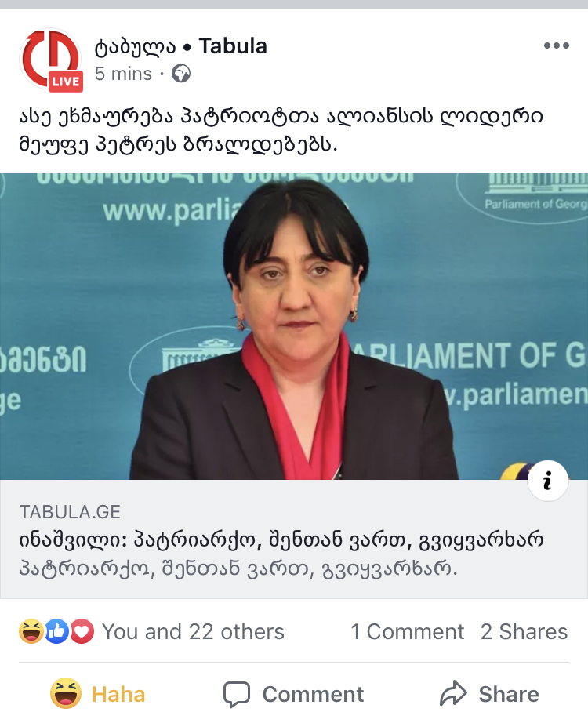Image resolution: width=588 pixels, height=723 pixels.
Task: View who reacted: You and 22 others
Action: click(193, 632)
